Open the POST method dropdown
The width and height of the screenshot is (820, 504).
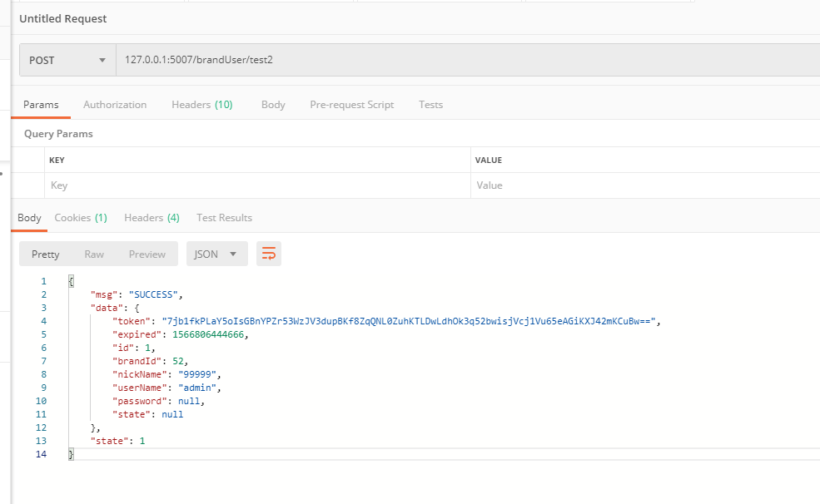(x=68, y=60)
